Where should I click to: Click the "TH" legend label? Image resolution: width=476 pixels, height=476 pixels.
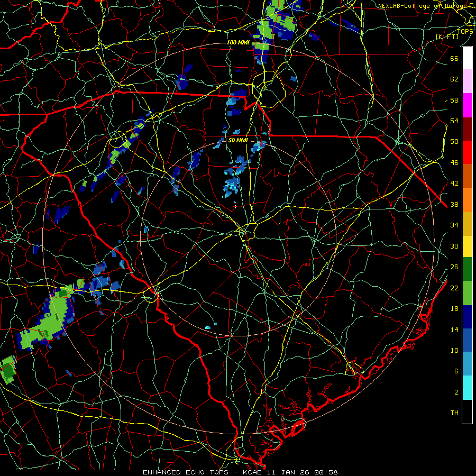pyautogui.click(x=454, y=413)
